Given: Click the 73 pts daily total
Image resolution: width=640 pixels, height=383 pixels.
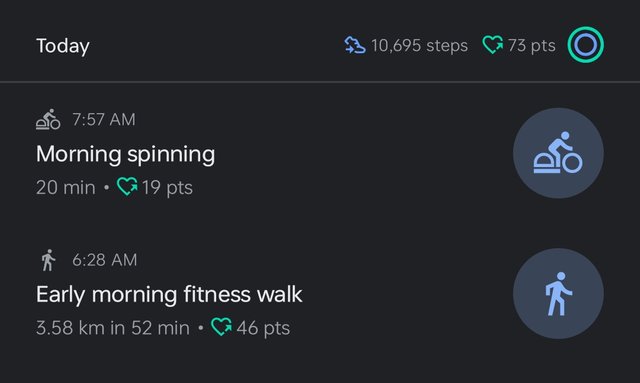Looking at the screenshot, I should tap(531, 45).
